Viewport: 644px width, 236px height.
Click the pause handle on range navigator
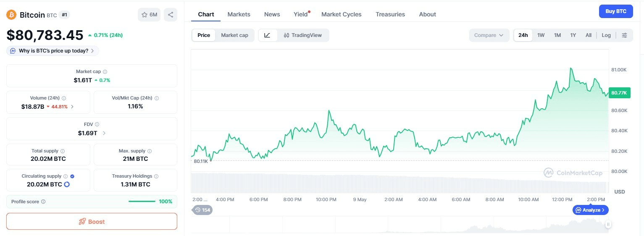coord(608,225)
